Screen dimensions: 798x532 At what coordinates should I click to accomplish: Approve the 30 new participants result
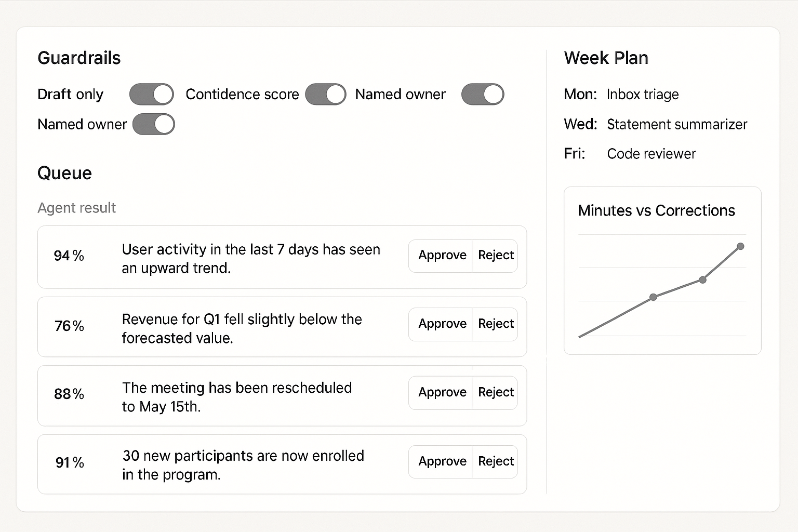(442, 461)
